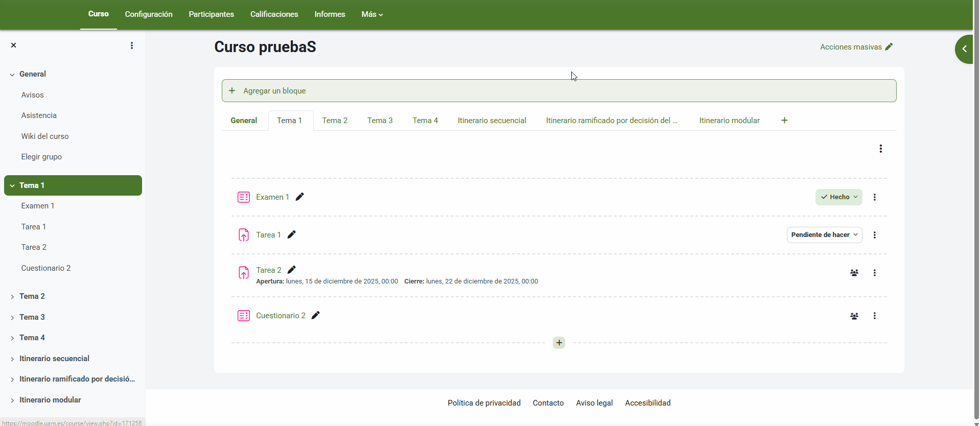The height and width of the screenshot is (426, 980).
Task: Select Tarea 2 in the course index
Action: (34, 247)
